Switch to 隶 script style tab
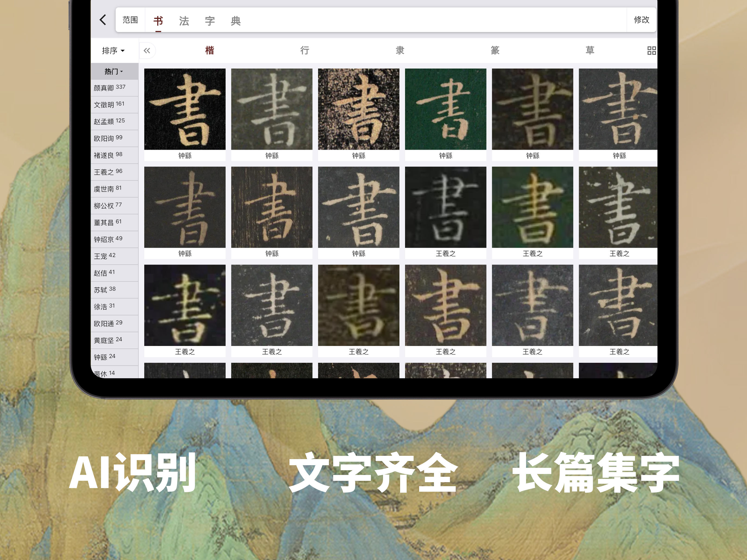The image size is (747, 560). 400,51
